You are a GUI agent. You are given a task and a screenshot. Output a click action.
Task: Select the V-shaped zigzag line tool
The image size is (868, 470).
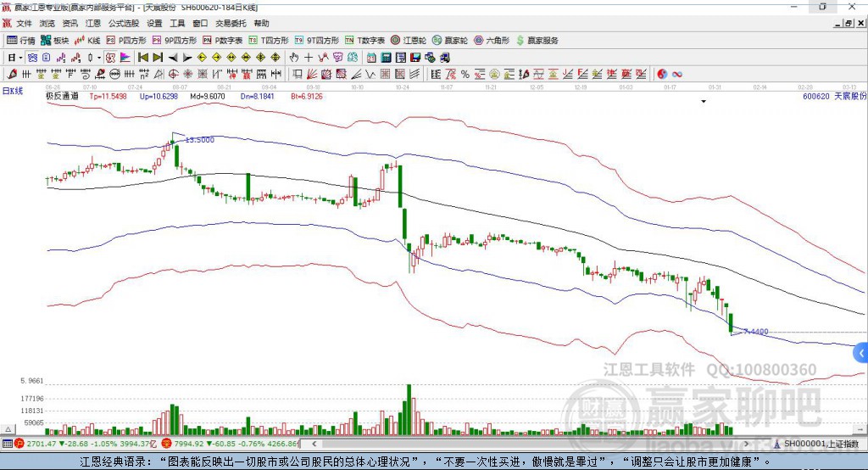click(370, 74)
